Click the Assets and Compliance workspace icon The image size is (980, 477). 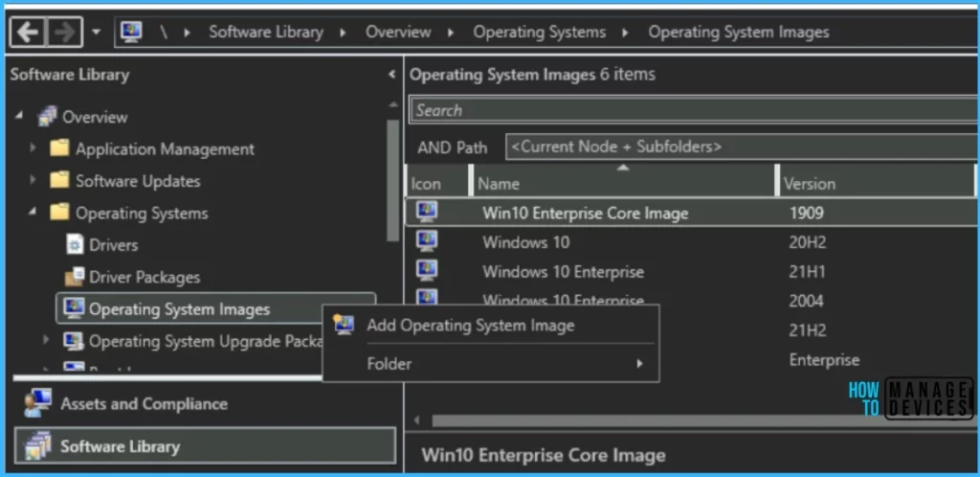pyautogui.click(x=37, y=403)
